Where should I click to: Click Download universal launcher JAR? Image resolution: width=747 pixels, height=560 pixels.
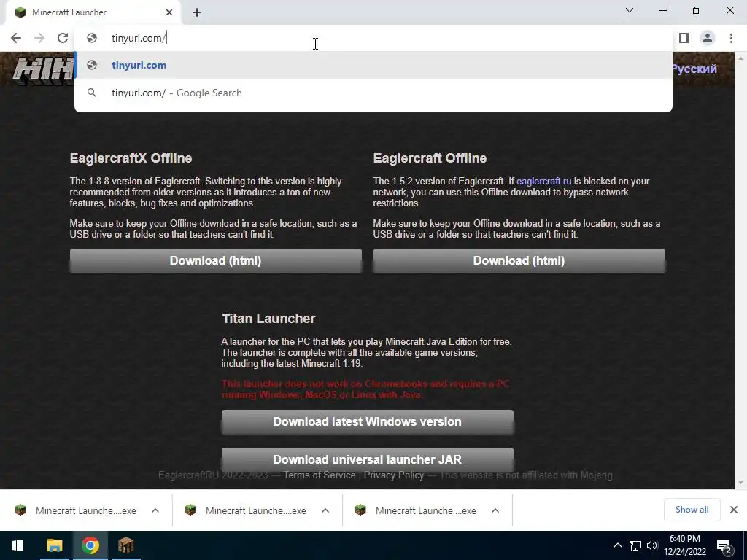(x=368, y=459)
